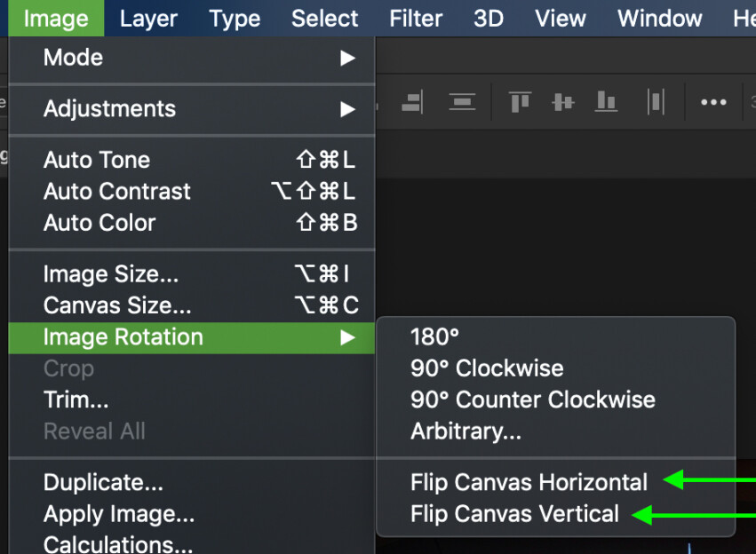Click the Distribute horizontal centers icon

click(x=656, y=101)
